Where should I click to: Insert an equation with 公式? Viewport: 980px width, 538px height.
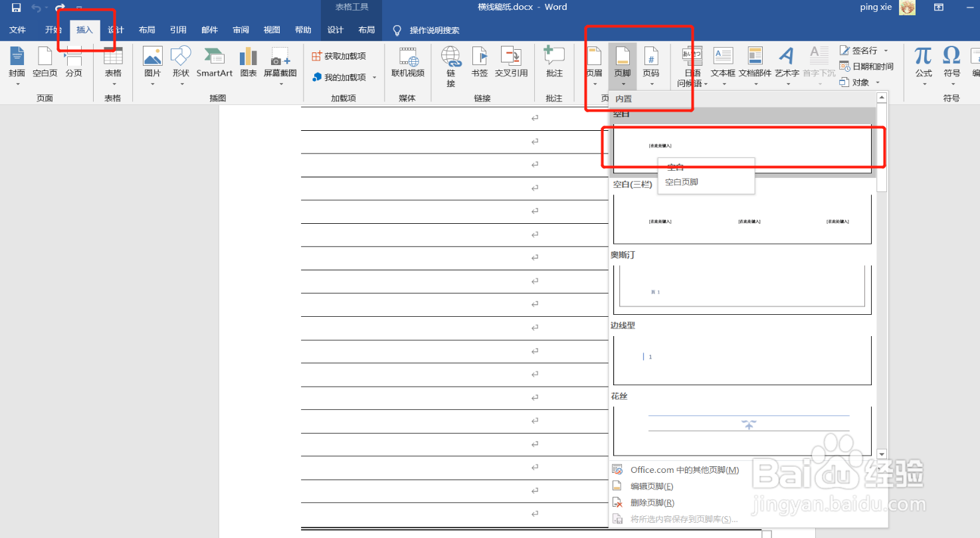tap(924, 66)
